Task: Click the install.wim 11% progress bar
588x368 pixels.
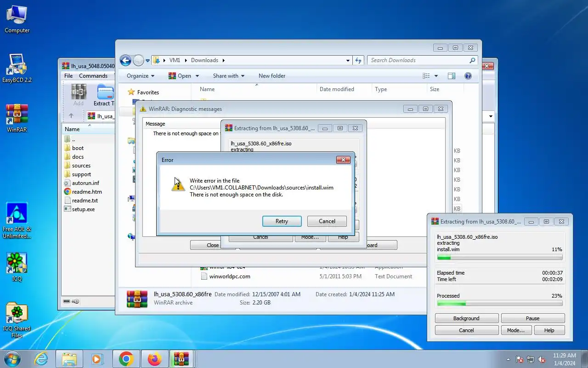Action: click(x=500, y=258)
